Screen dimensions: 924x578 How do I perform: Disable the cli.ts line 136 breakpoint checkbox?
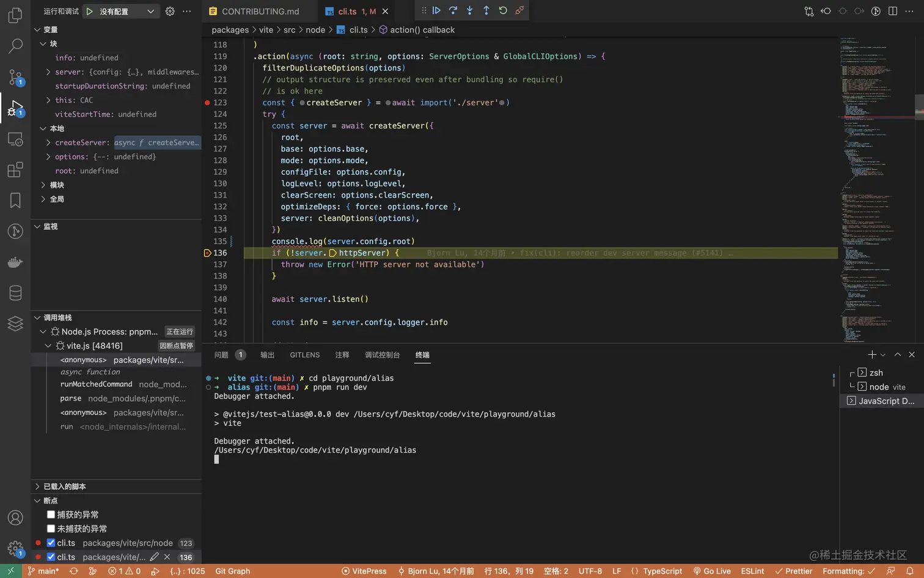[51, 557]
